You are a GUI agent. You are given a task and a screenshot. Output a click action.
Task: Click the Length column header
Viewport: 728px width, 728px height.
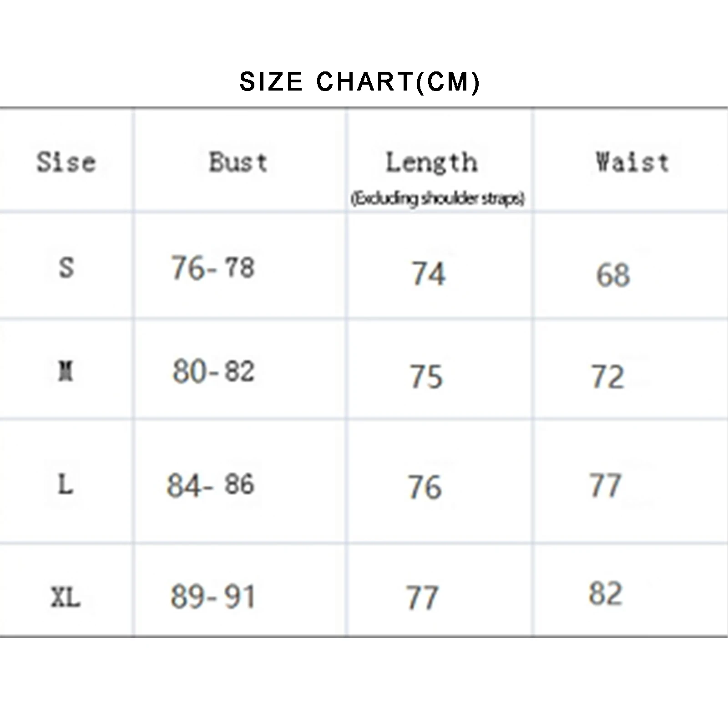pos(432,162)
